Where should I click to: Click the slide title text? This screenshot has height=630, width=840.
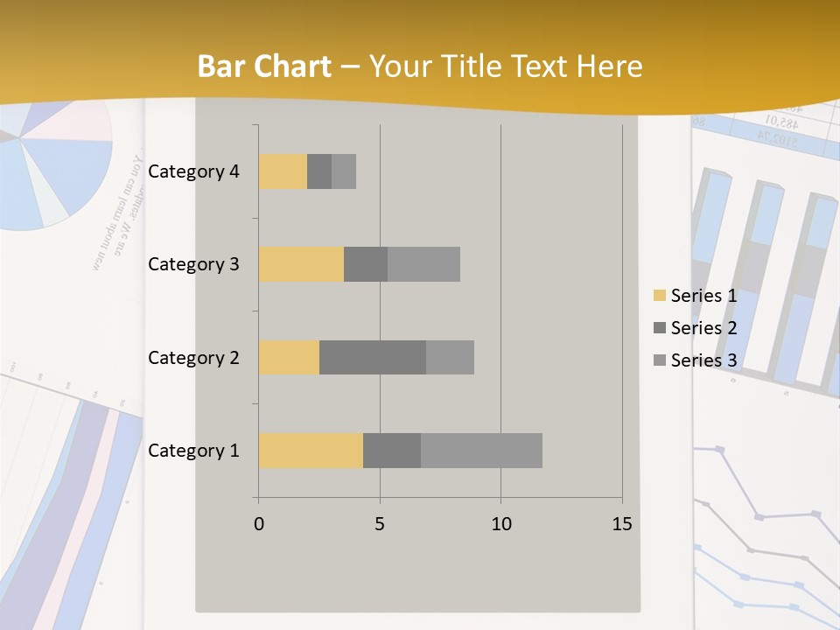click(420, 66)
